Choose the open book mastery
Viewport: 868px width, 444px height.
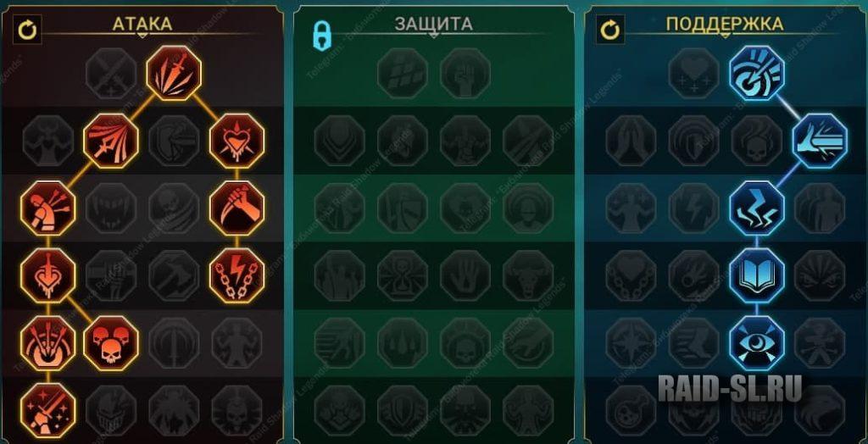click(757, 275)
